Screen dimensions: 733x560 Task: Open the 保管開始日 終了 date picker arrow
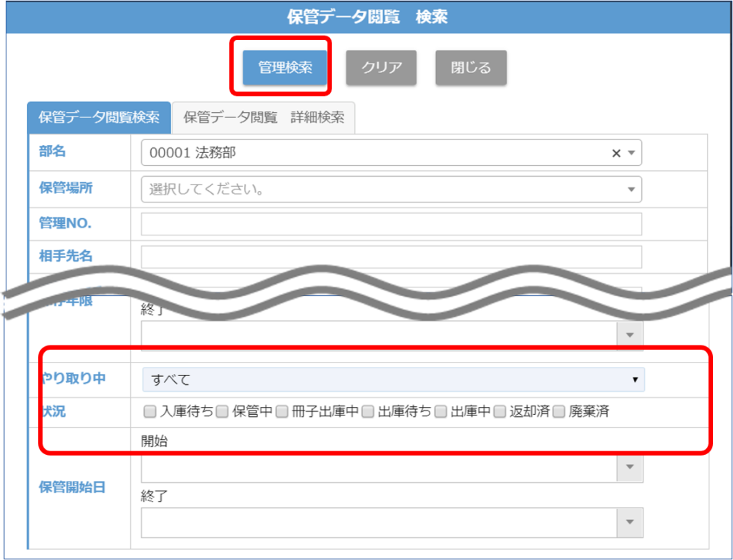click(630, 523)
